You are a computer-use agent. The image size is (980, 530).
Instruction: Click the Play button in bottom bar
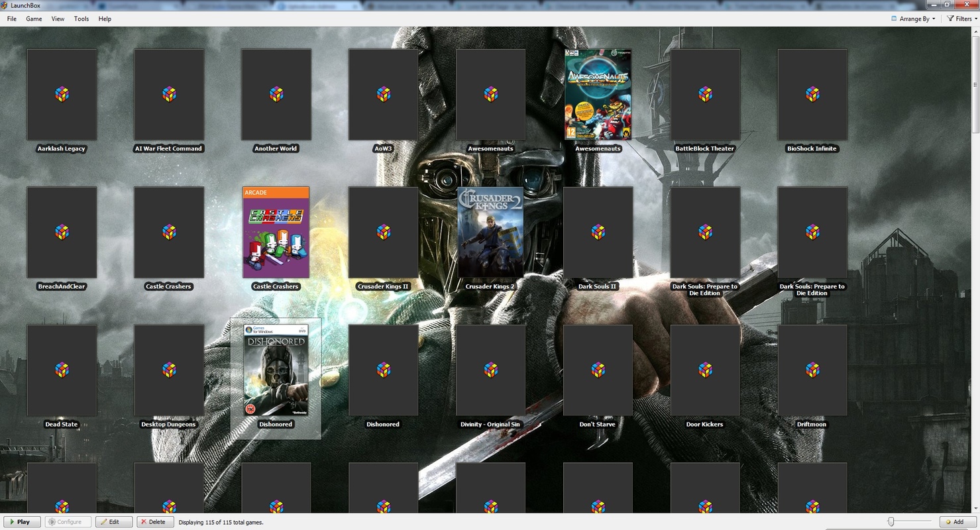[x=22, y=522]
